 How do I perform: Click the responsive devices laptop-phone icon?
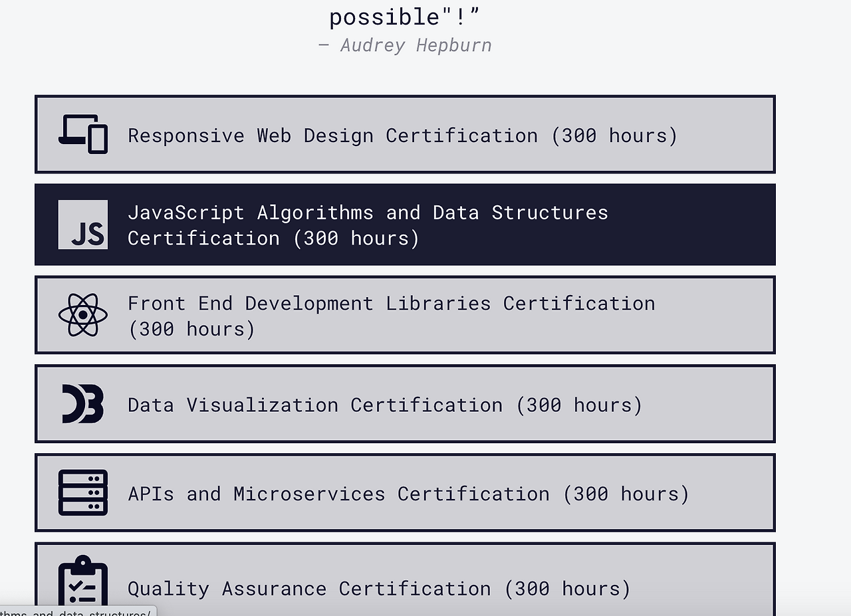click(83, 134)
